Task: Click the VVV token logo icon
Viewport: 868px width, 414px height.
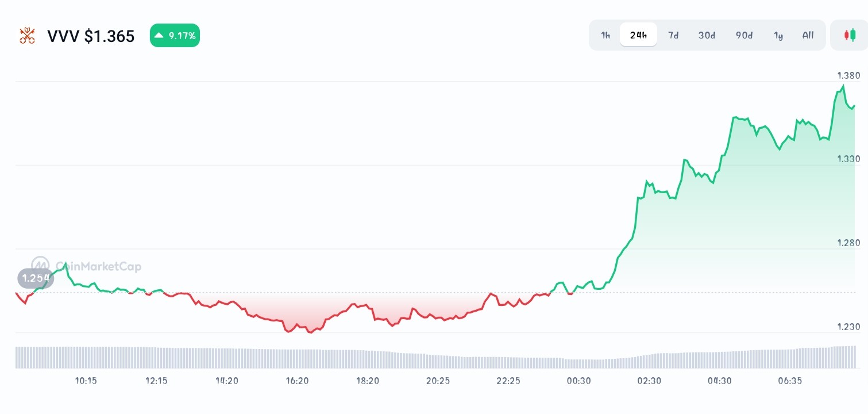Action: pos(27,36)
